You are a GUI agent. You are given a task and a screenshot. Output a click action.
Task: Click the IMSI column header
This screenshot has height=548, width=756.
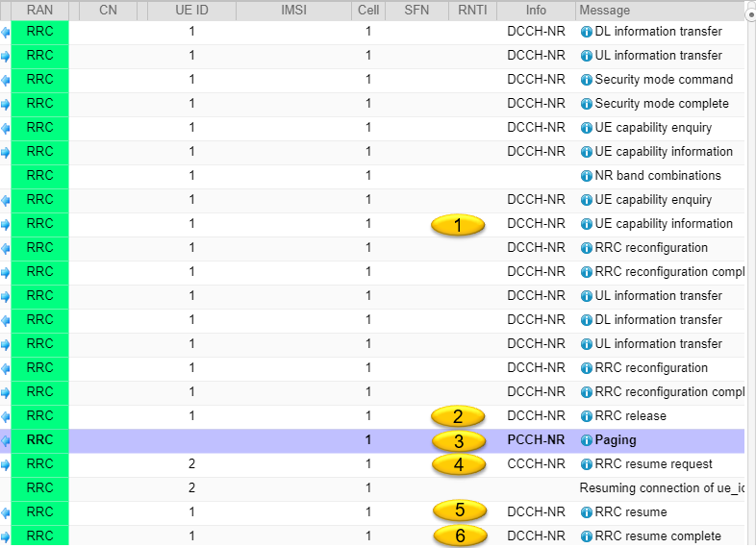point(293,11)
